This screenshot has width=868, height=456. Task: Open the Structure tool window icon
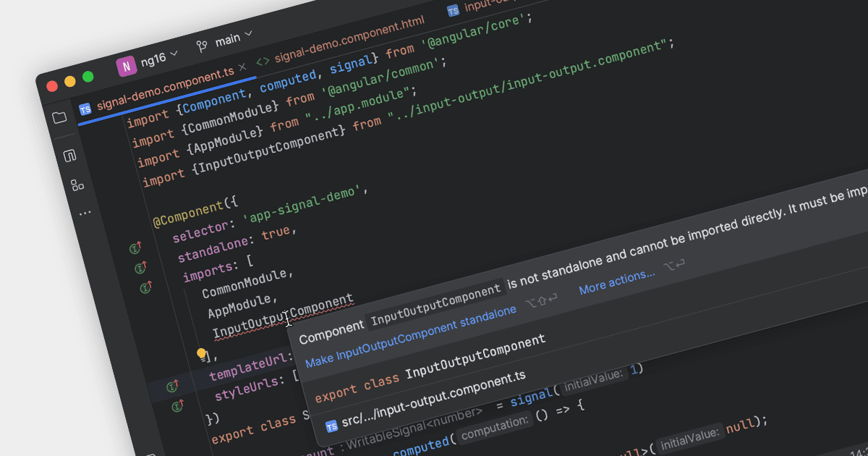pyautogui.click(x=77, y=185)
